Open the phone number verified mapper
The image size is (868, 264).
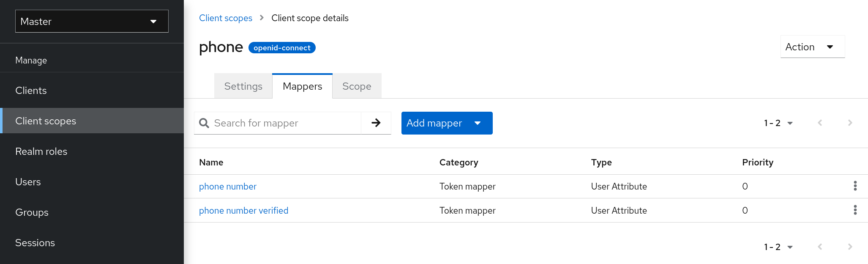[x=243, y=211]
